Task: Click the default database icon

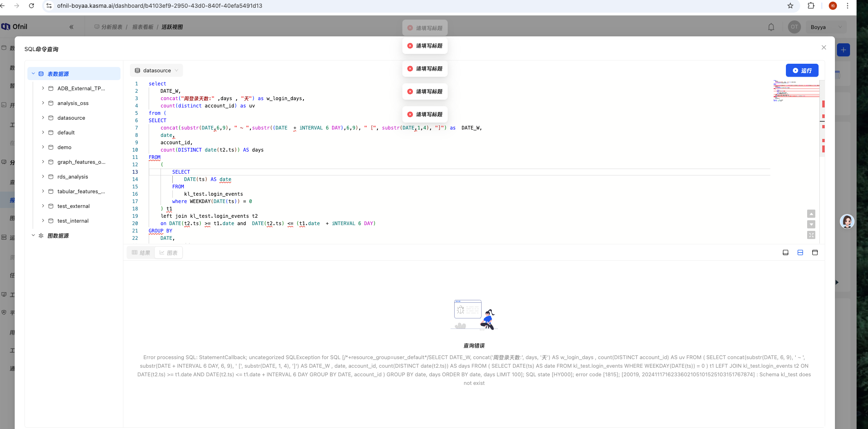Action: [51, 132]
